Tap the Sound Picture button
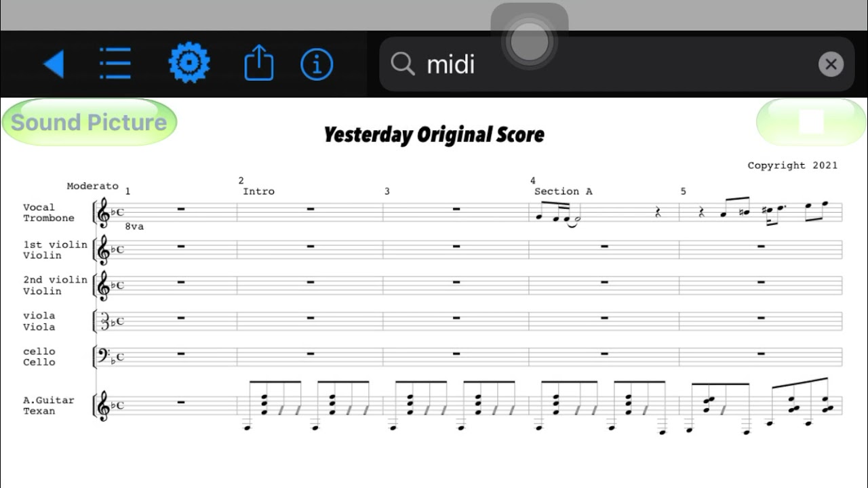868x488 pixels. coord(89,123)
